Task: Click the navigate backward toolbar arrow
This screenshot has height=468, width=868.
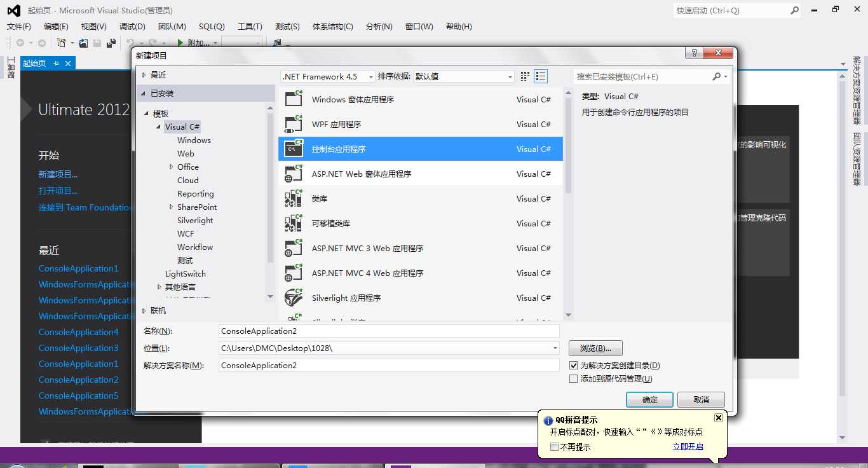Action: click(20, 43)
